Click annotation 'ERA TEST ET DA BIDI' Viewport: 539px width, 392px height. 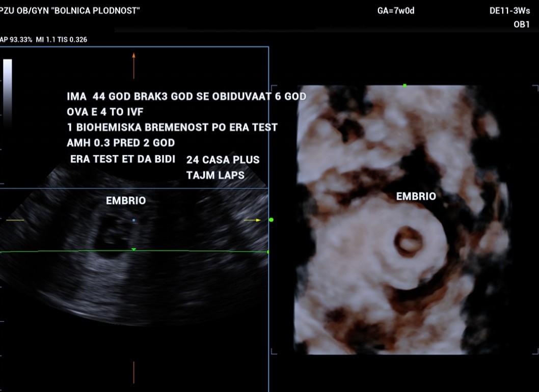pyautogui.click(x=123, y=159)
